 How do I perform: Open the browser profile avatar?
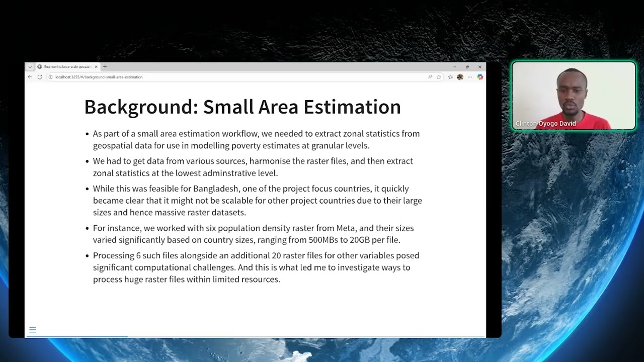460,77
